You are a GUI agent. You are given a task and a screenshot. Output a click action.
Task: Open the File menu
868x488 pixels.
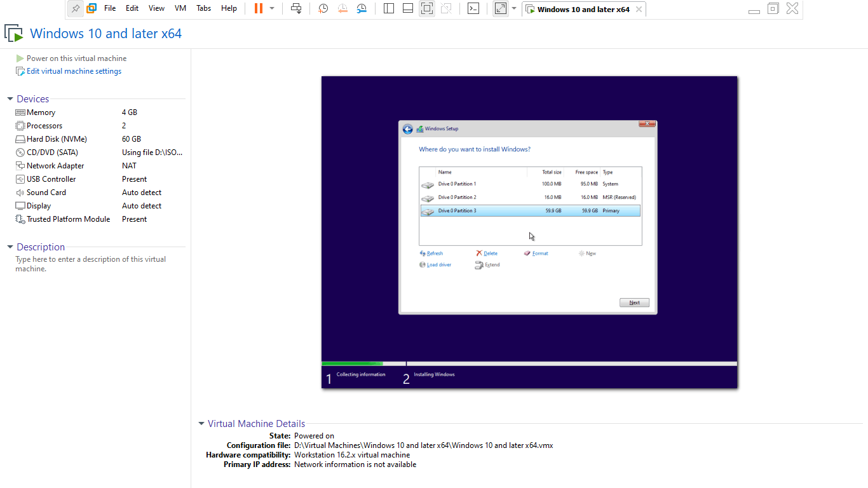click(x=110, y=8)
